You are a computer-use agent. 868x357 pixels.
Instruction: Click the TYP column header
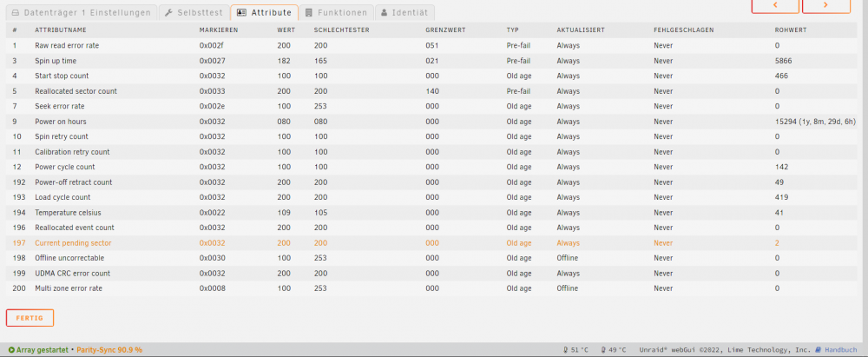point(513,30)
